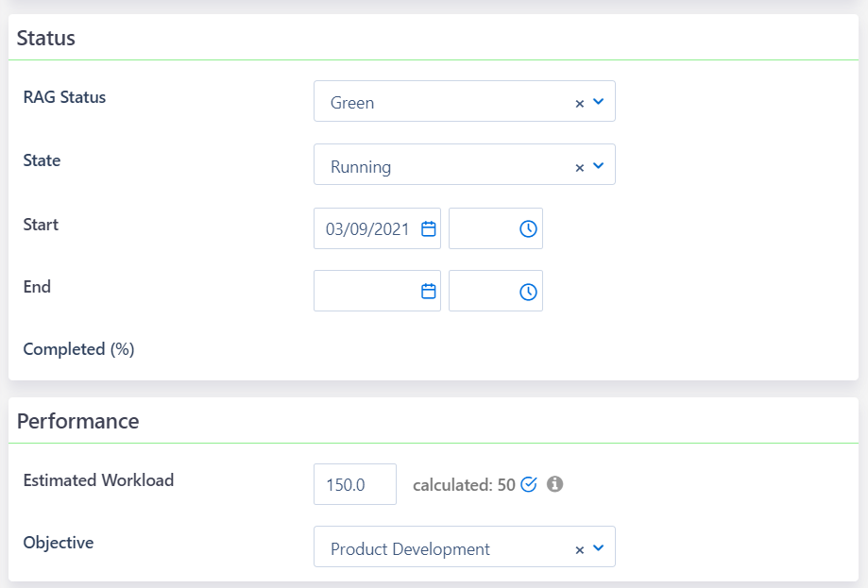Open the RAG Status dropdown

[599, 102]
